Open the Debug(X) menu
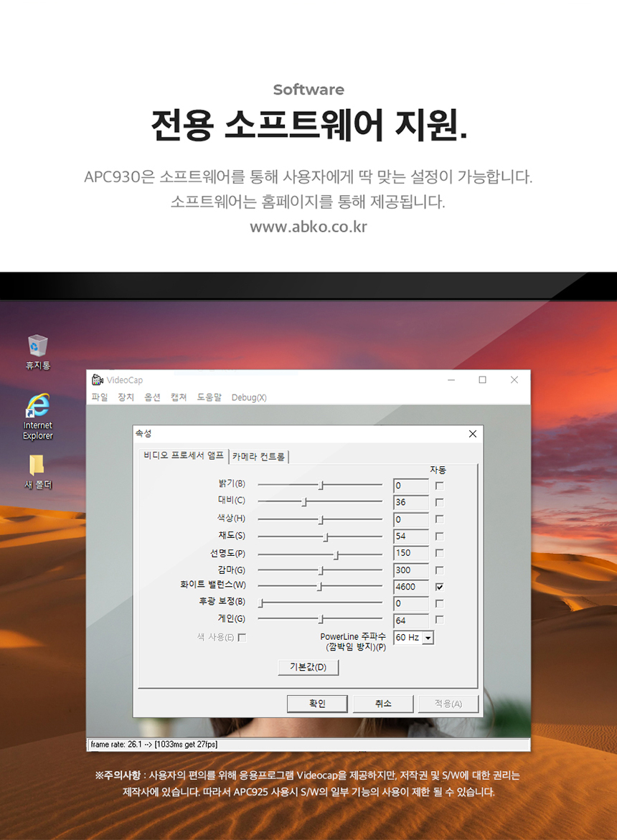617x840 pixels. point(249,397)
